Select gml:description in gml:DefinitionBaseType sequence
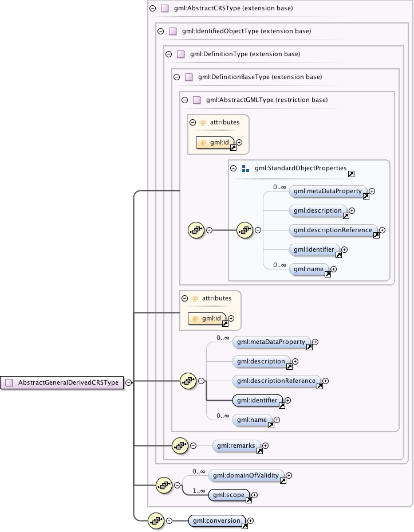 pyautogui.click(x=262, y=362)
